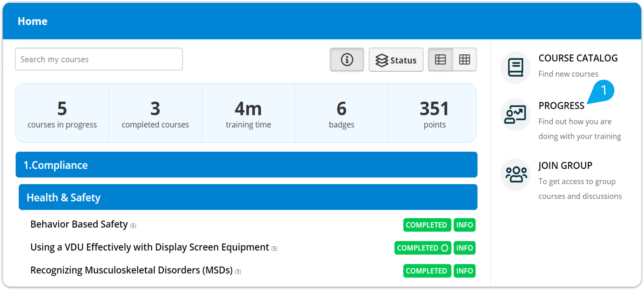Click the Progress training chart icon

point(515,114)
